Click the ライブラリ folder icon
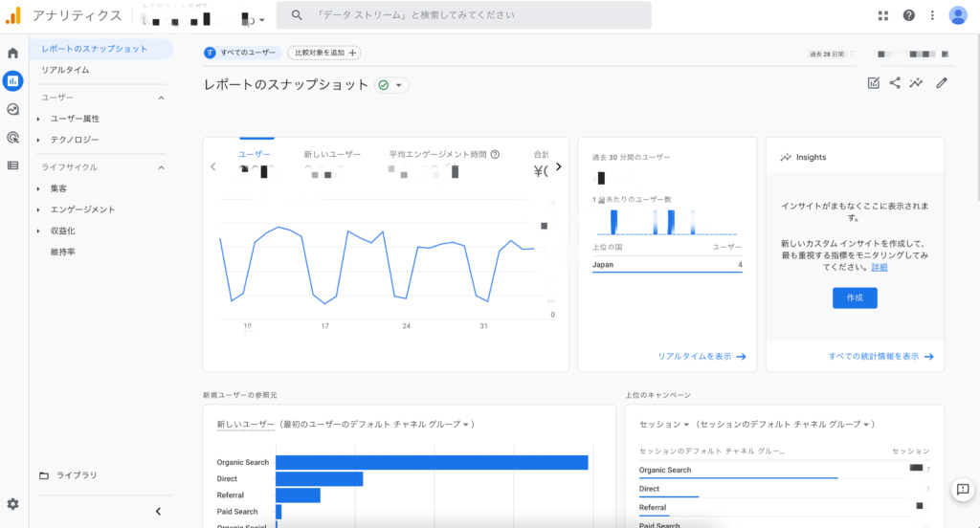Viewport: 980px width, 528px height. [x=44, y=475]
